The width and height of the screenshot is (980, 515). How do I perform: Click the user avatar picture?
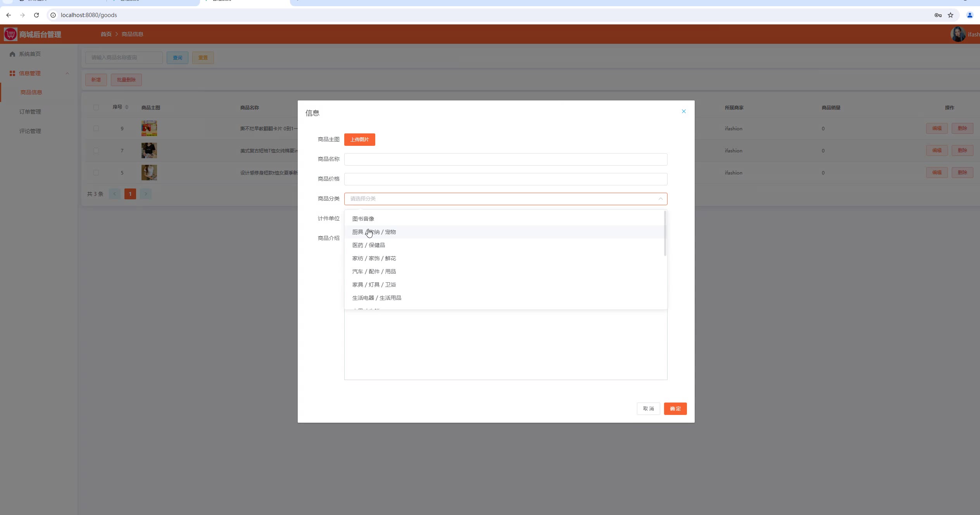(958, 34)
